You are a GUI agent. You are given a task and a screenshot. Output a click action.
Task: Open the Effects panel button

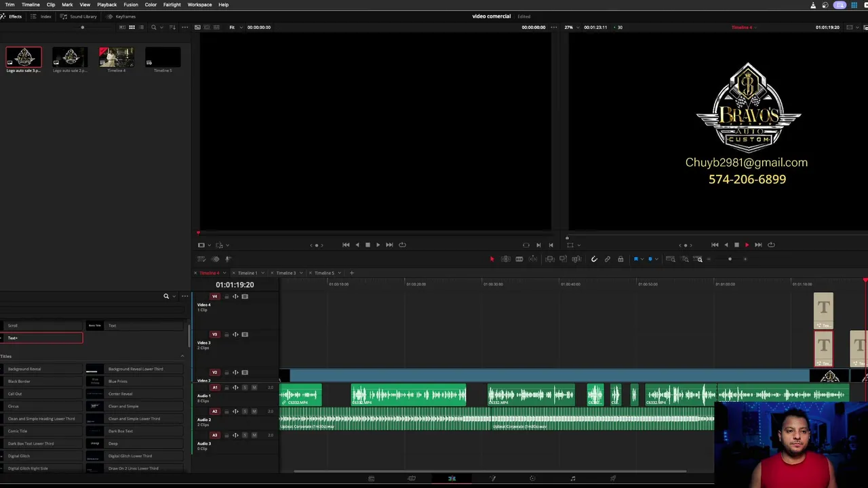click(12, 16)
